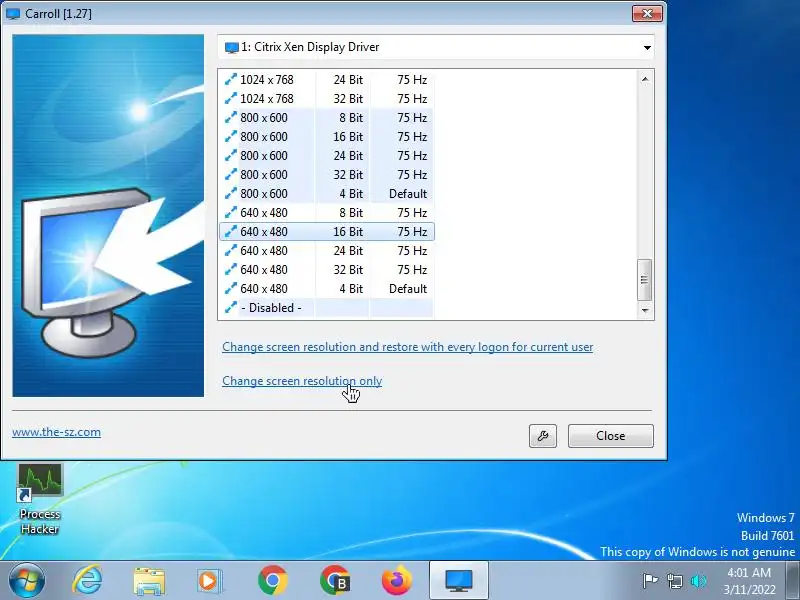This screenshot has width=800, height=600.
Task: Select the - Disabled - entry
Action: click(327, 308)
